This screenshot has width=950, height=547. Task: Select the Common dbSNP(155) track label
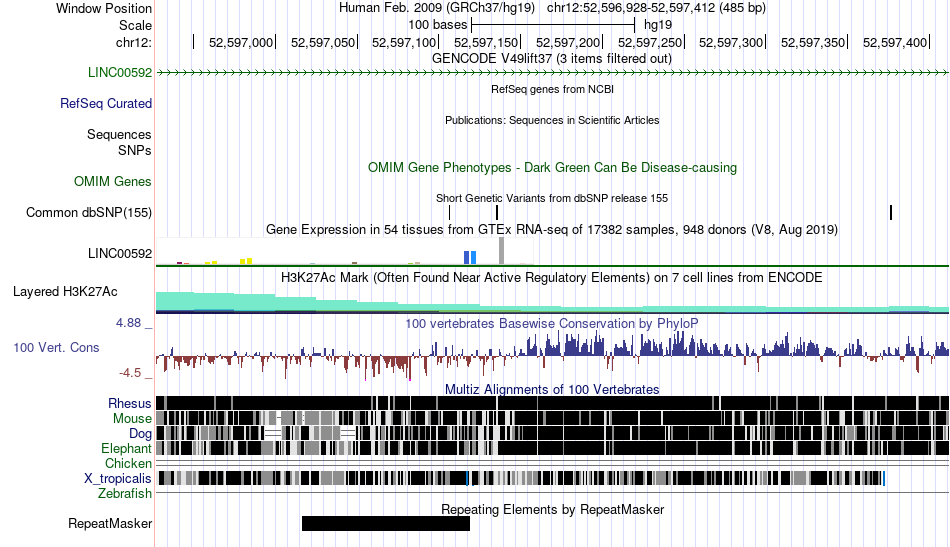pos(88,212)
